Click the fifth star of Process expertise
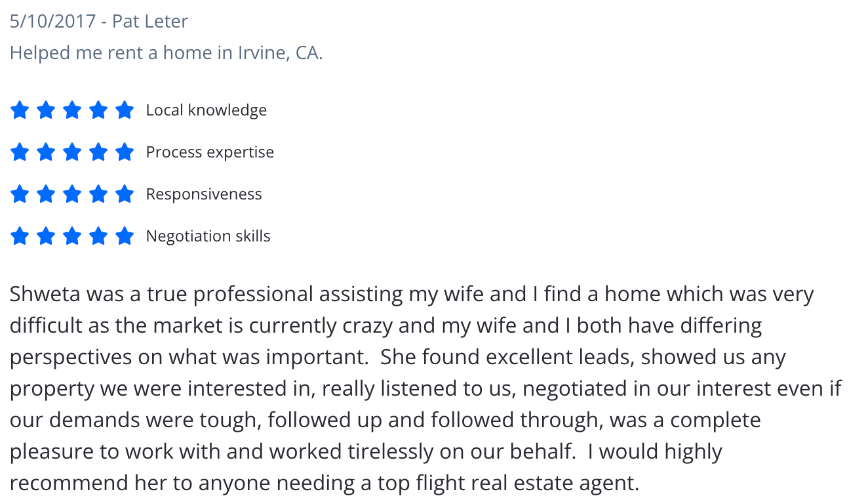Viewport: 868px width, 500px height. coord(125,152)
